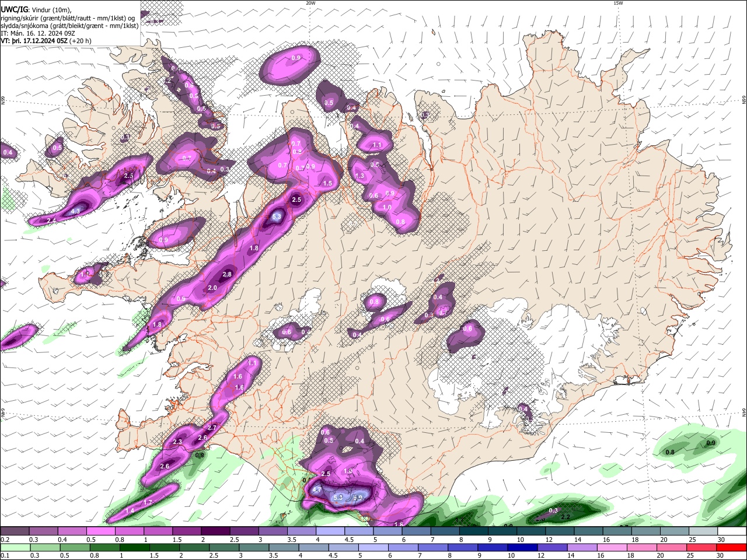The image size is (747, 560).
Task: Click the lower legend row '30' label
Action: [x=721, y=556]
